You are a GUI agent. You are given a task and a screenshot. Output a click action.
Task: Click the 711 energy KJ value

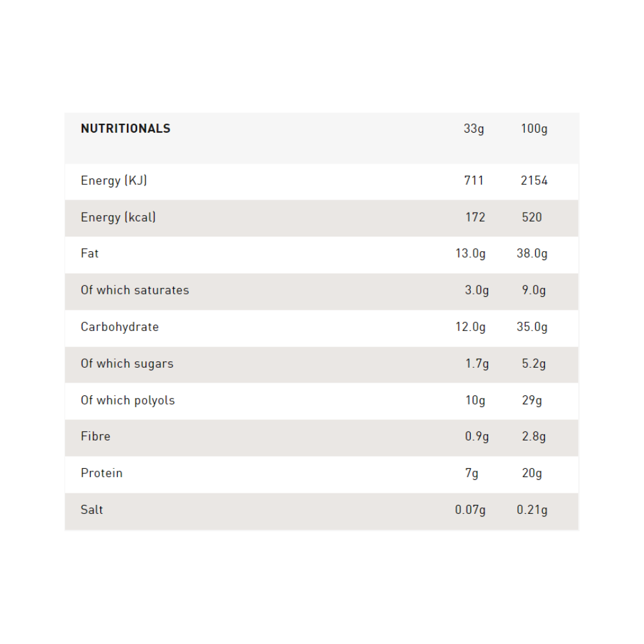point(474,181)
